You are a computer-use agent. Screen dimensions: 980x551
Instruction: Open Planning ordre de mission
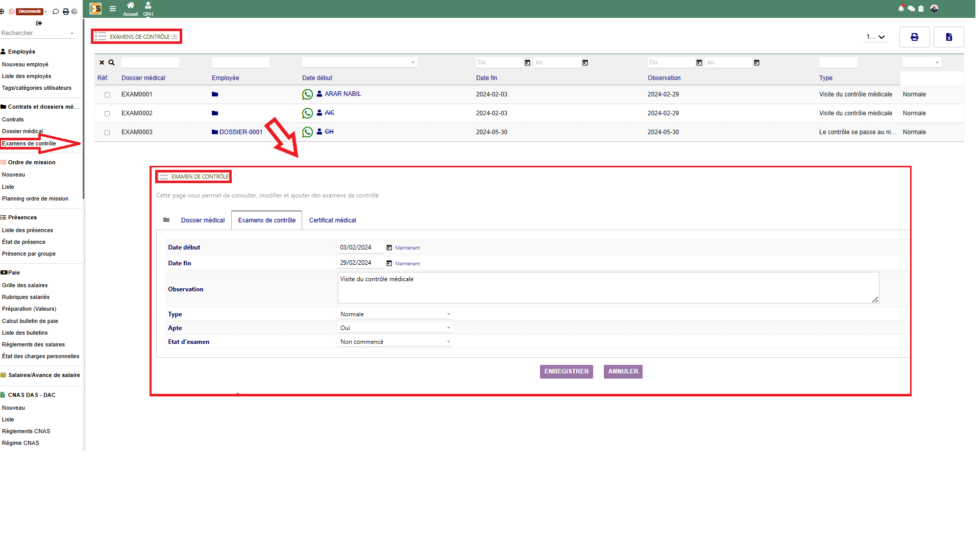35,198
